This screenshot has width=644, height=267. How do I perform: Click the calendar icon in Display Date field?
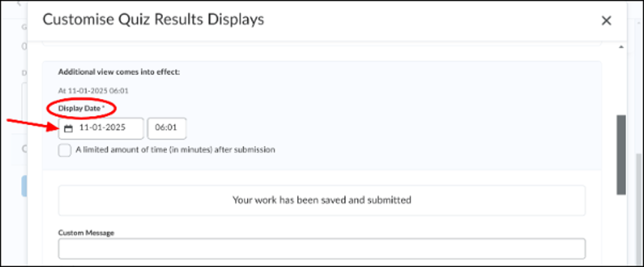coord(69,129)
